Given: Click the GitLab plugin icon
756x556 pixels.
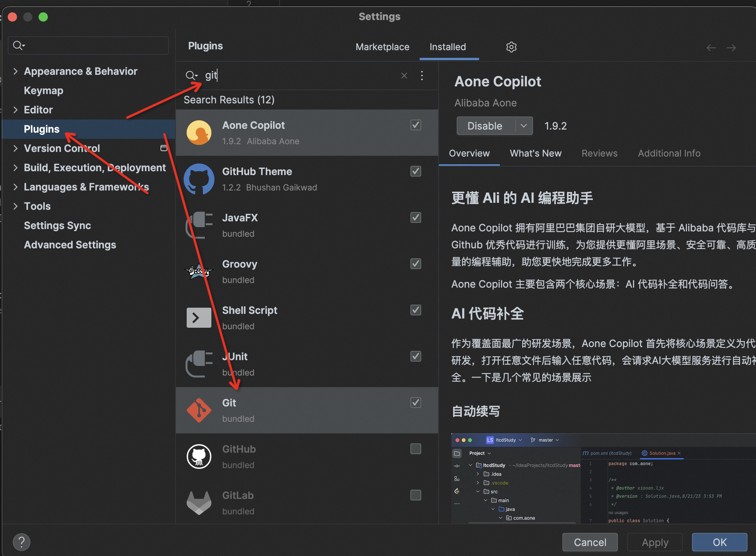Looking at the screenshot, I should pyautogui.click(x=199, y=503).
